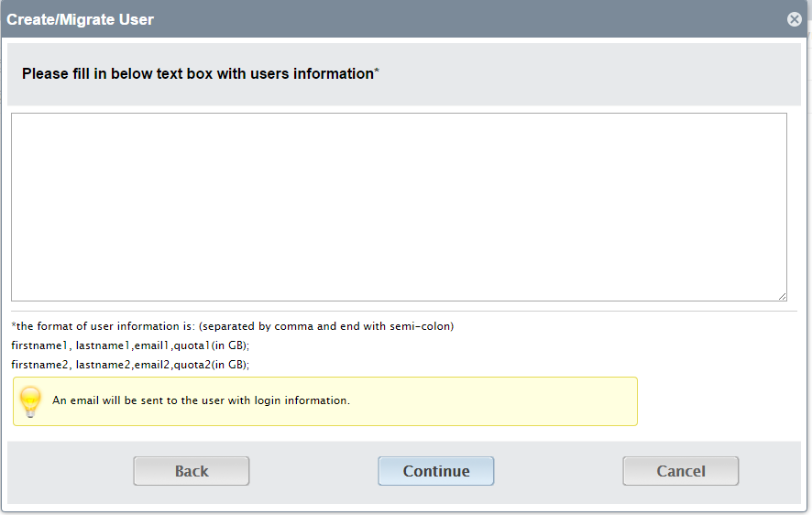Image resolution: width=812 pixels, height=515 pixels.
Task: Click the asterisk after users information
Action: [377, 70]
